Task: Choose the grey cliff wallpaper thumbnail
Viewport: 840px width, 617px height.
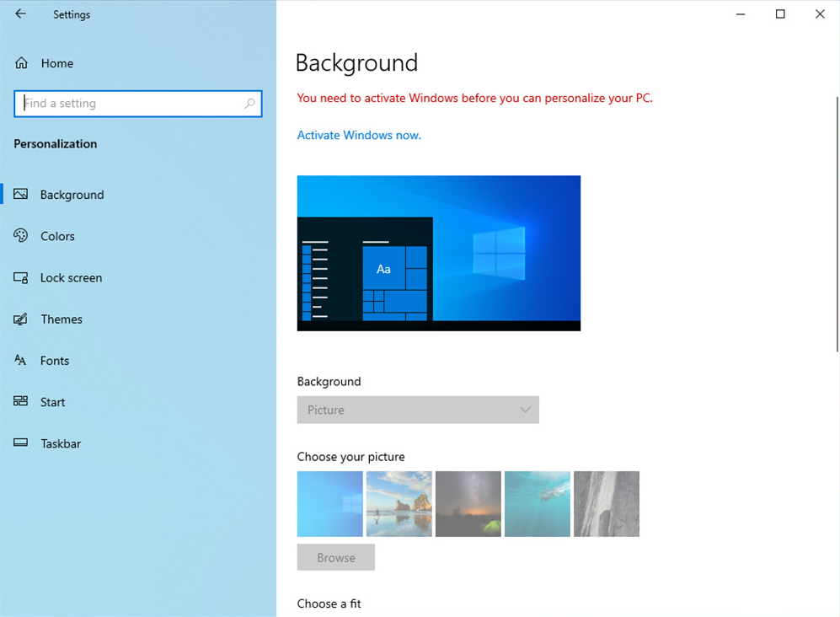Action: (607, 504)
